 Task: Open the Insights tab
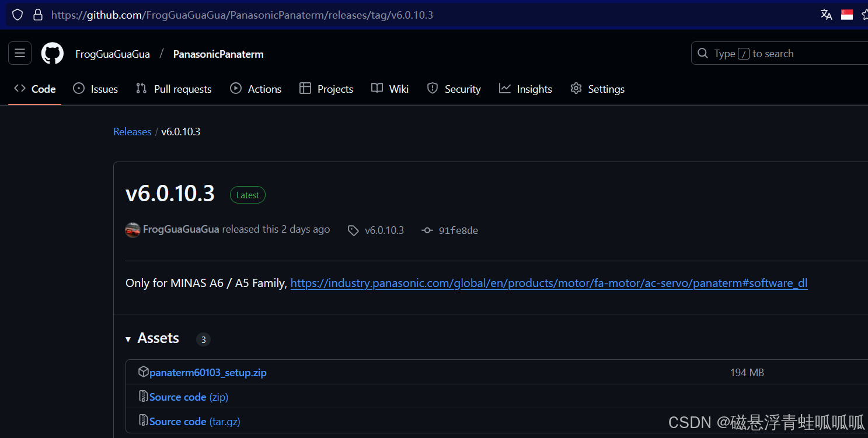tap(525, 89)
